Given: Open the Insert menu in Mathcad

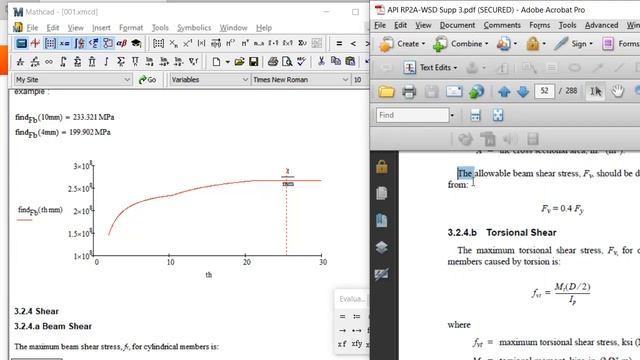Looking at the screenshot, I should coord(101,28).
